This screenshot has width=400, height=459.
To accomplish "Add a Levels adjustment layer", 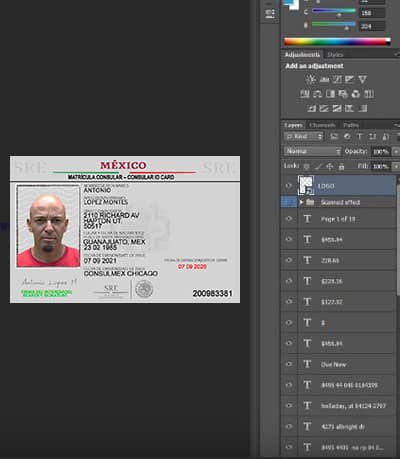I will click(324, 79).
